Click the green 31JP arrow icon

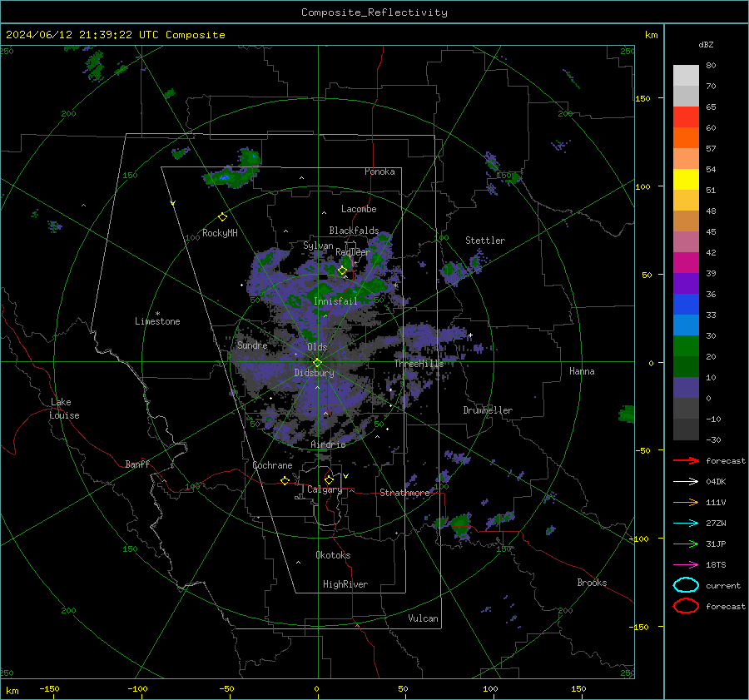pyautogui.click(x=686, y=544)
